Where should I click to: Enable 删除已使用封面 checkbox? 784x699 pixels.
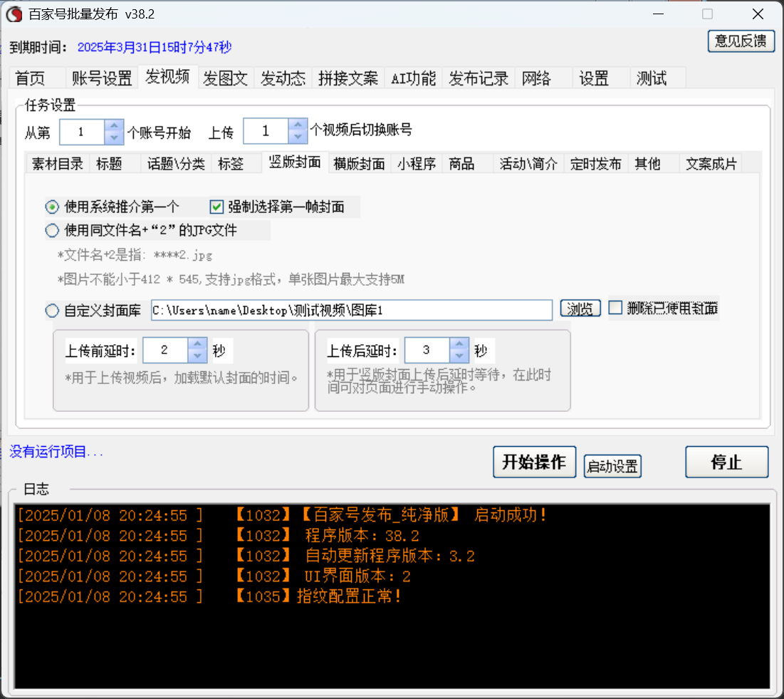615,308
